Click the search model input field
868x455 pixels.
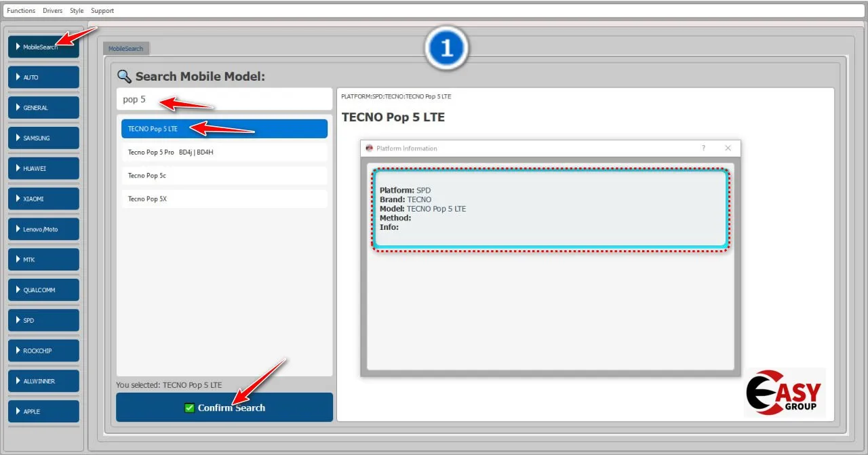pos(224,100)
